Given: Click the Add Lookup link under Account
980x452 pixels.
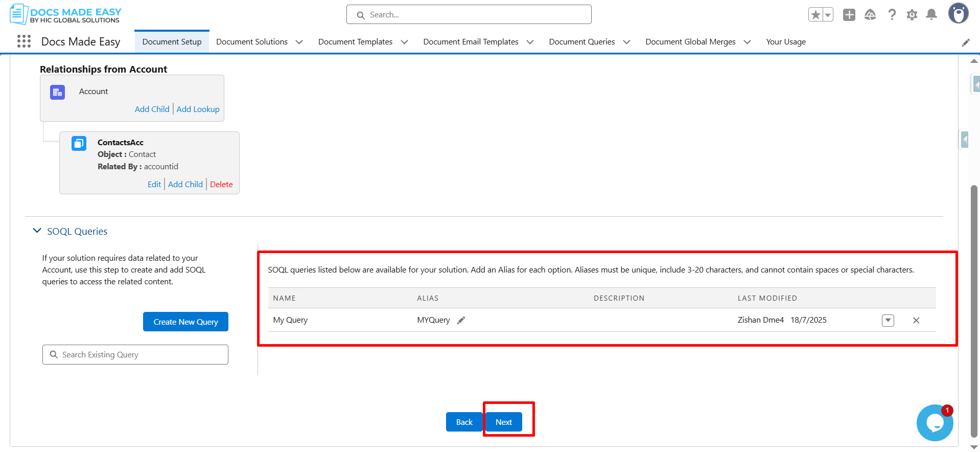Looking at the screenshot, I should click(198, 109).
